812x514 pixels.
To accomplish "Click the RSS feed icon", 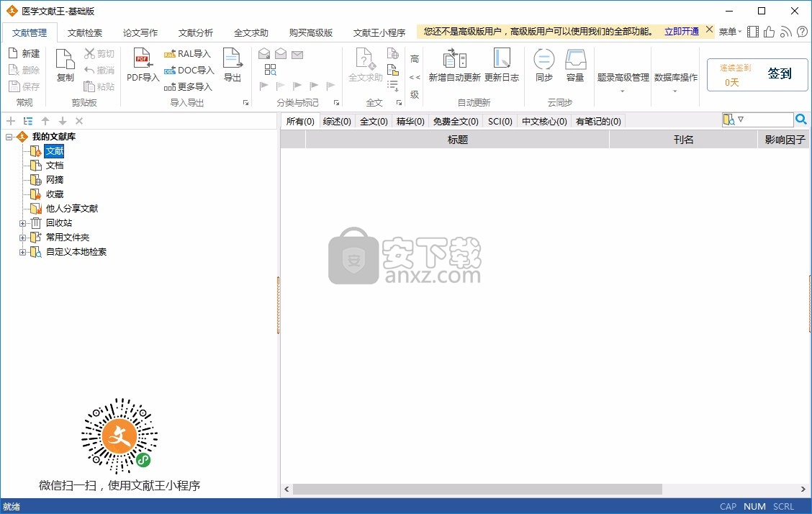I will 786,32.
